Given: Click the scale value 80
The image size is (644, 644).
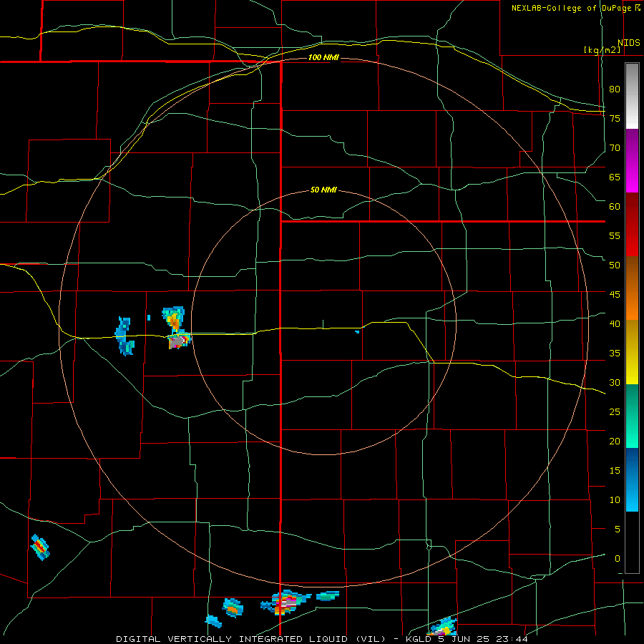Looking at the screenshot, I should [x=615, y=89].
